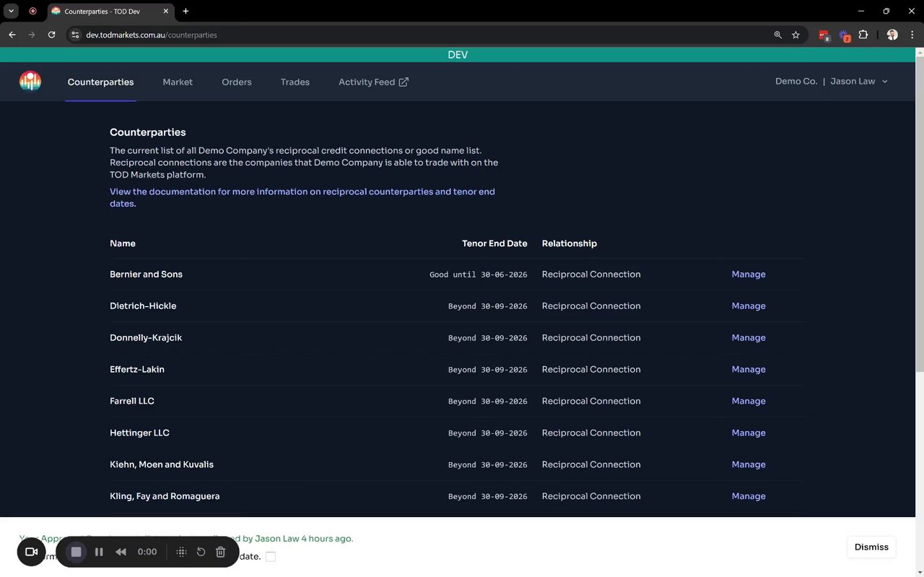924x577 pixels.
Task: Click 'Dietrich-Hickle' name text
Action: [143, 306]
